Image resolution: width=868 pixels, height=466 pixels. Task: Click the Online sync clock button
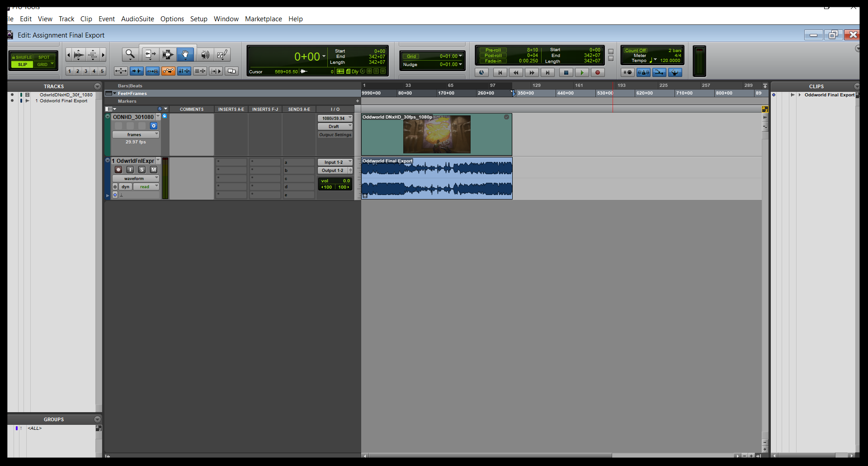click(481, 72)
